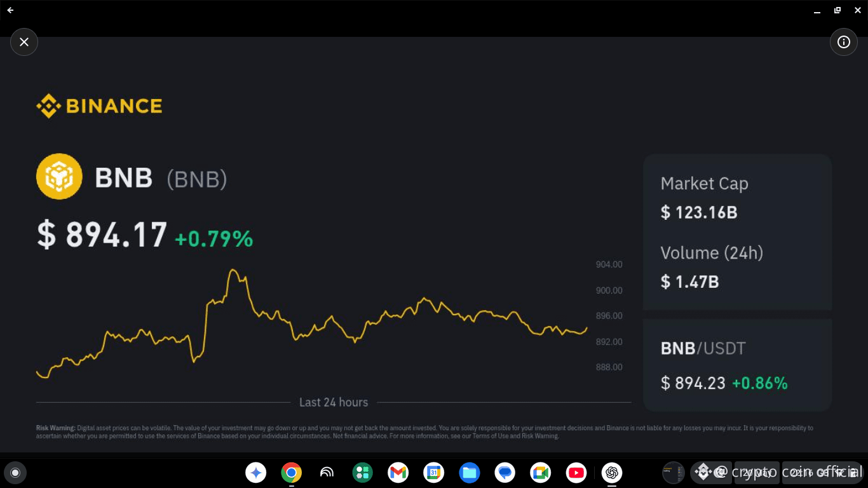Screen dimensions: 868x488
Task: Click the "BNB/USDT" pair label
Action: point(703,348)
